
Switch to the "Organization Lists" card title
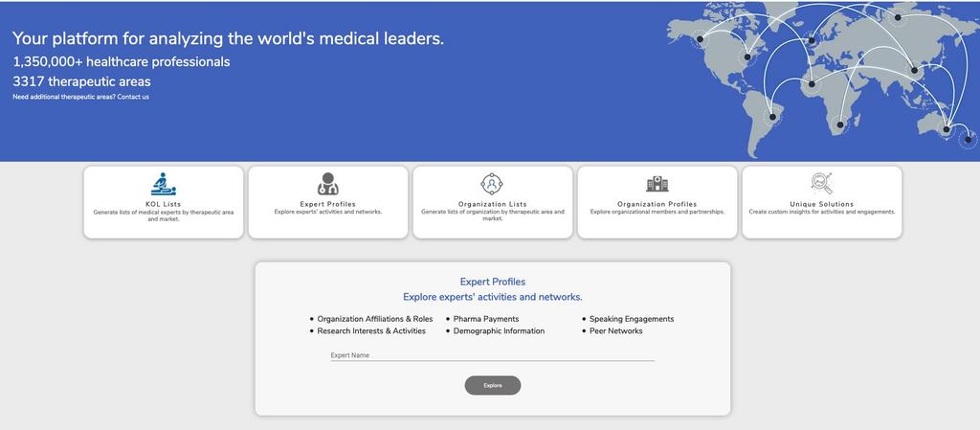[x=492, y=204]
